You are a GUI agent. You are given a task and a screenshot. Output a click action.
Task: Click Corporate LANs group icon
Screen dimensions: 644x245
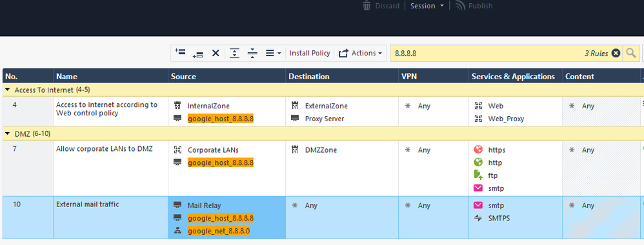[x=178, y=150]
